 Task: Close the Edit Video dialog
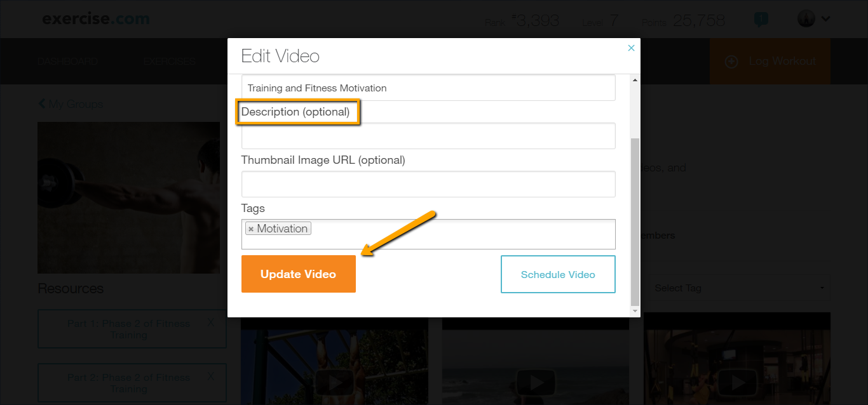pyautogui.click(x=631, y=48)
